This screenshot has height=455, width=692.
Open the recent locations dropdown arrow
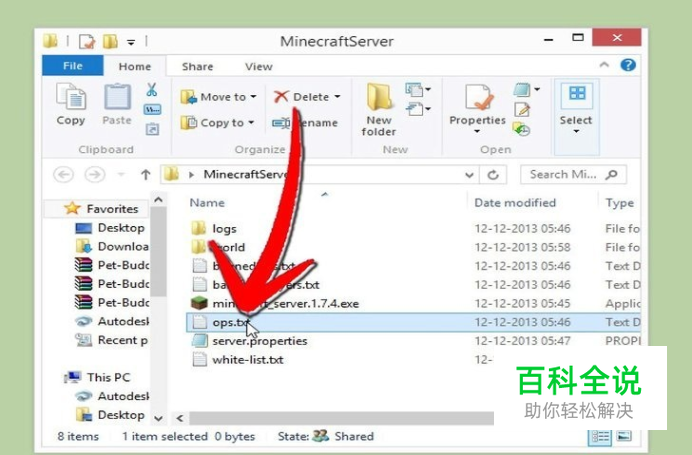click(121, 175)
